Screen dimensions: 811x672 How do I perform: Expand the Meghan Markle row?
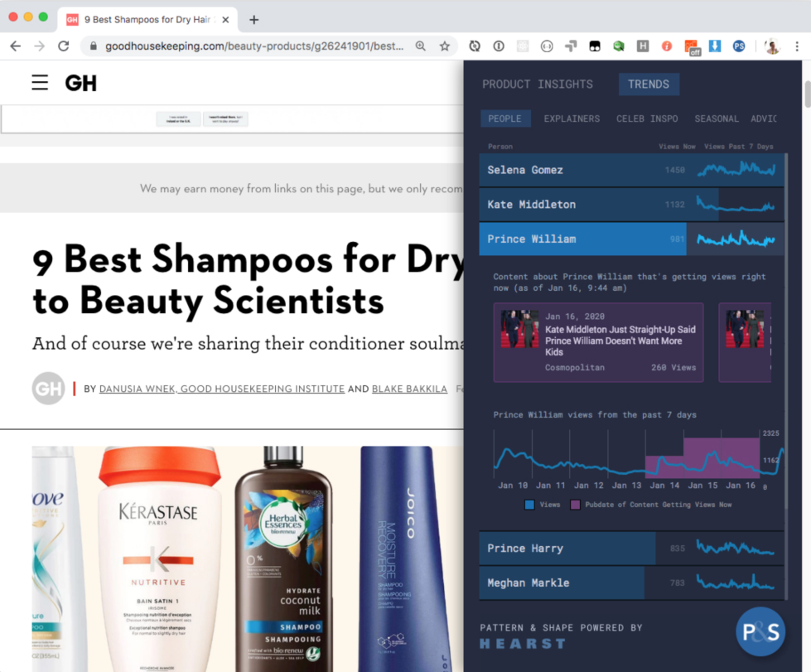pyautogui.click(x=631, y=583)
